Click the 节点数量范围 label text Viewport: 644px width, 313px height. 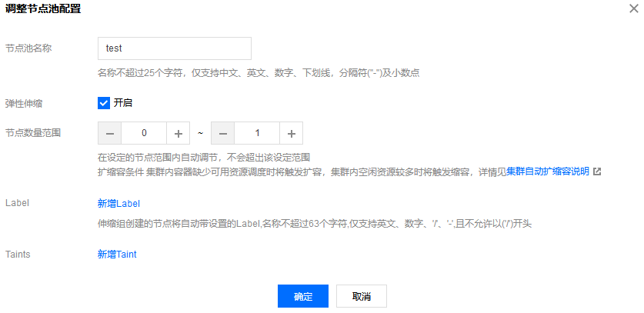click(33, 133)
